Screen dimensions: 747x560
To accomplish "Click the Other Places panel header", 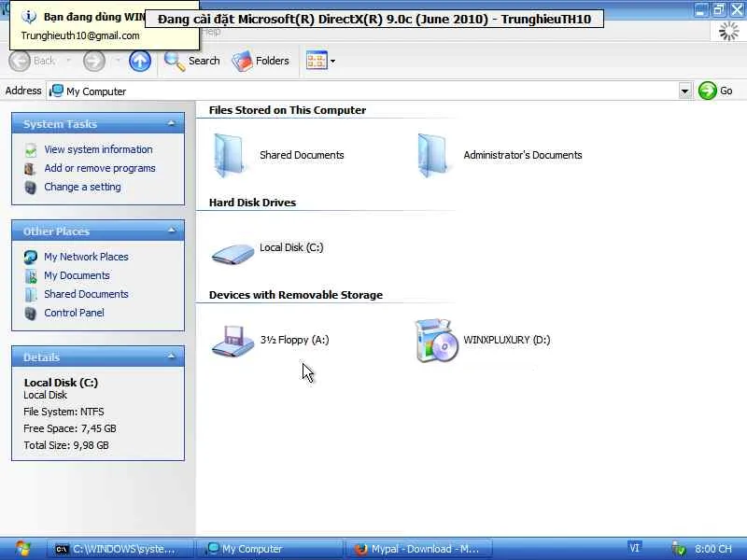I will 98,231.
